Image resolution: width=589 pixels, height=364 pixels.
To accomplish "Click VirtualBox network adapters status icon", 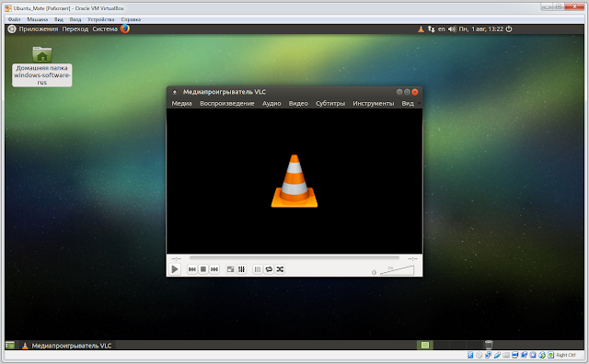I will click(x=489, y=355).
